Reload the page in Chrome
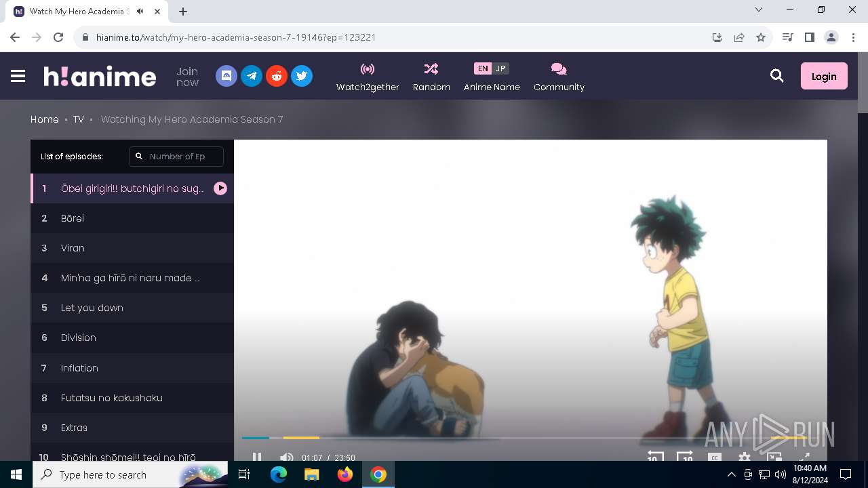Viewport: 868px width, 488px height. pos(58,37)
